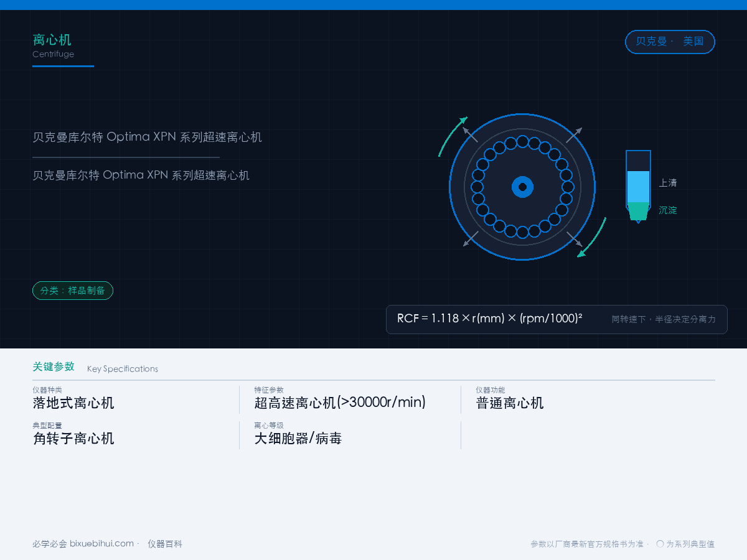Viewport: 747px width, 560px height.
Task: Click the 离心机 page title
Action: (52, 40)
